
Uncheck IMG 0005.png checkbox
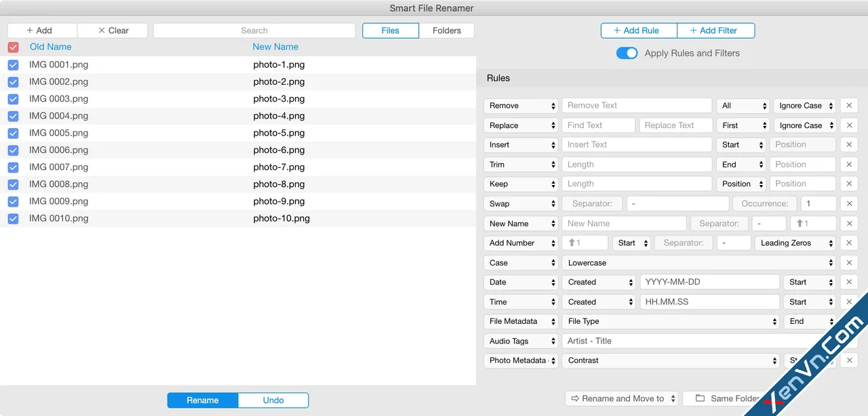pyautogui.click(x=13, y=133)
